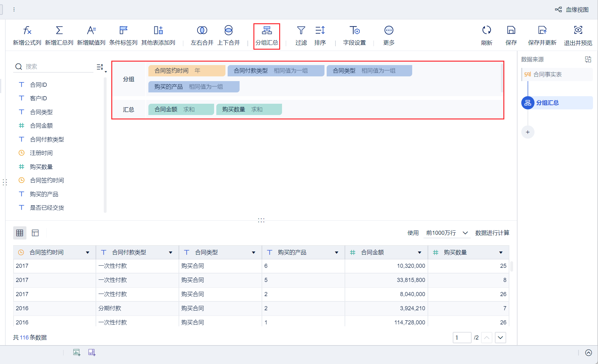Click 其他表添加列 toolbar icon
This screenshot has height=364, width=598.
[158, 30]
